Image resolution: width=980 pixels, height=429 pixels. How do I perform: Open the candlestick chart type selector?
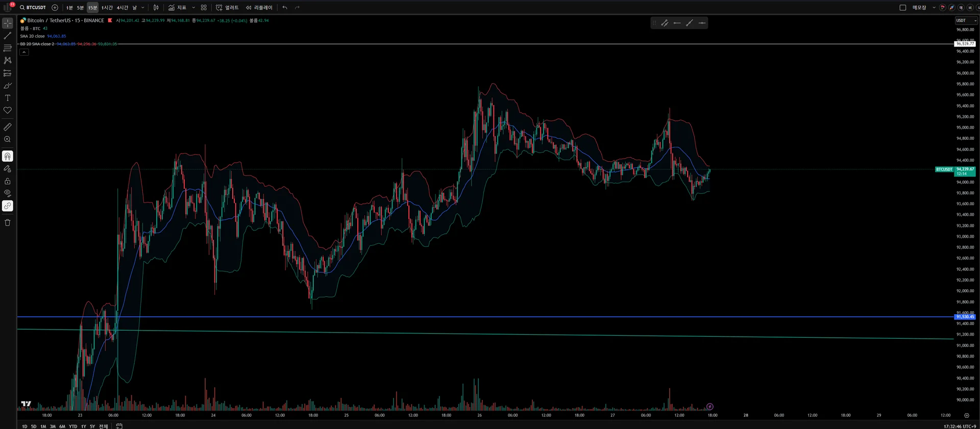(x=156, y=8)
